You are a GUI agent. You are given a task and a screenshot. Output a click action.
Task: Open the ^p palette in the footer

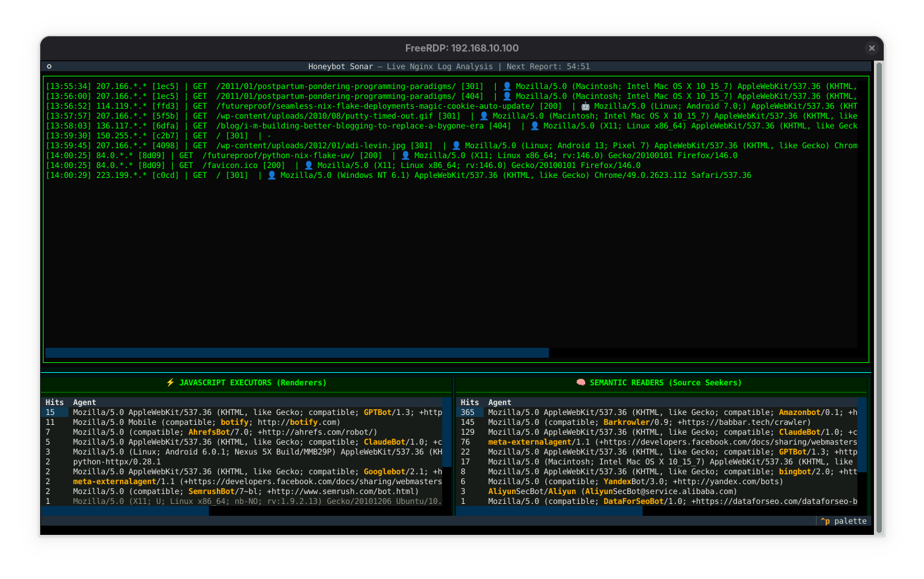coord(843,521)
